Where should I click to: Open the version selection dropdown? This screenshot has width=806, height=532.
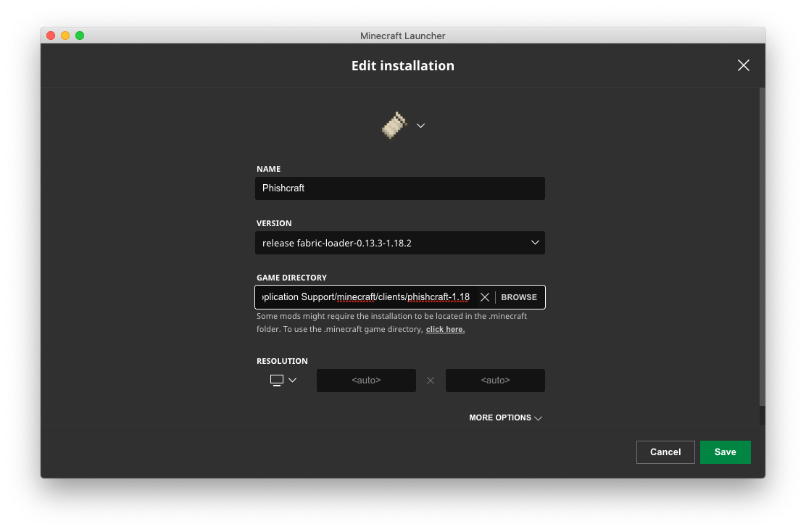[x=399, y=243]
